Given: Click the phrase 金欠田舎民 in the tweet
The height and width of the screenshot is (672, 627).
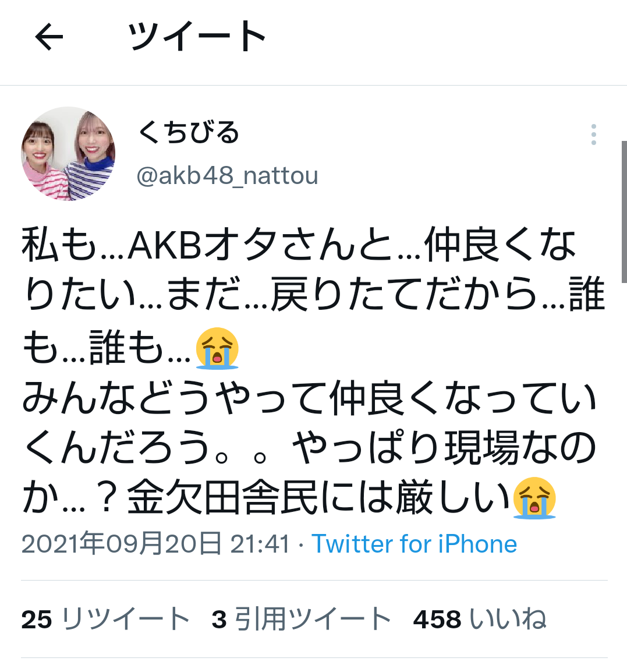Looking at the screenshot, I should (x=222, y=498).
